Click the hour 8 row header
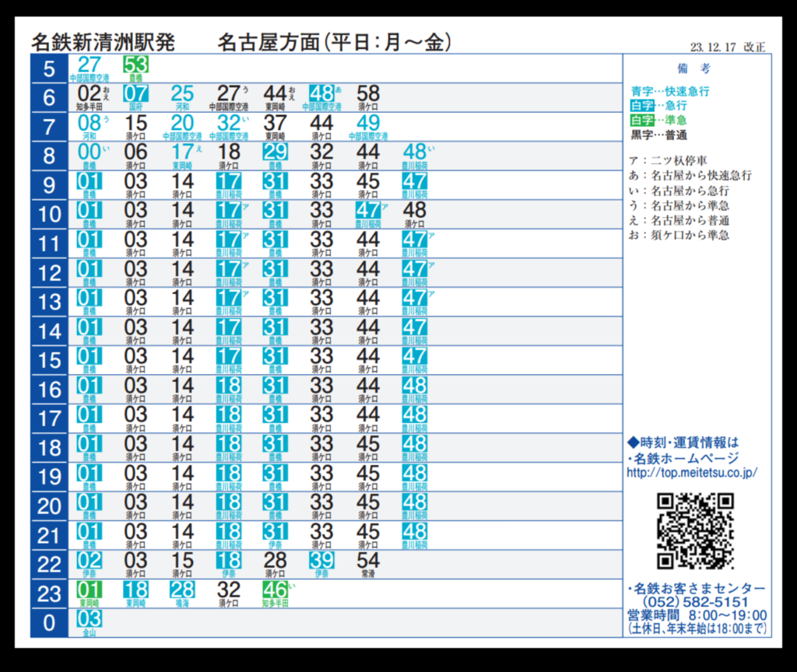This screenshot has width=797, height=672. (49, 156)
